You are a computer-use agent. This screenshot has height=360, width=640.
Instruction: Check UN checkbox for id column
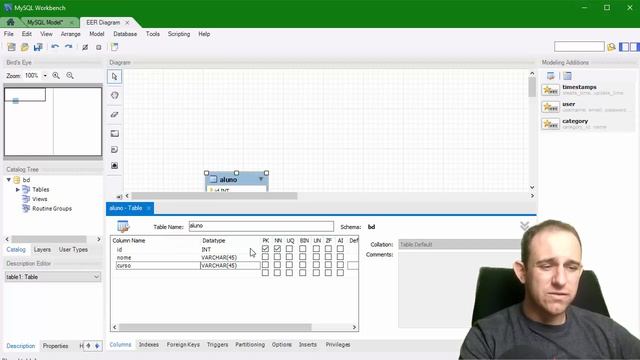[316, 249]
